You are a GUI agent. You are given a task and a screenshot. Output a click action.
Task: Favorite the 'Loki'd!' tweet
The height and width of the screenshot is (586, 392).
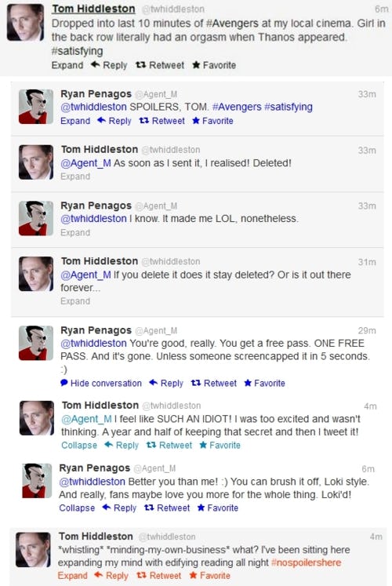pos(218,508)
